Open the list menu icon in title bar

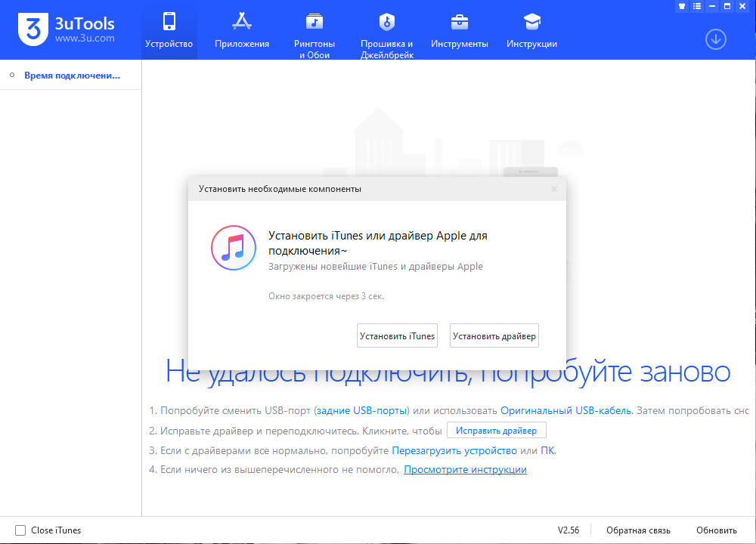pyautogui.click(x=697, y=6)
